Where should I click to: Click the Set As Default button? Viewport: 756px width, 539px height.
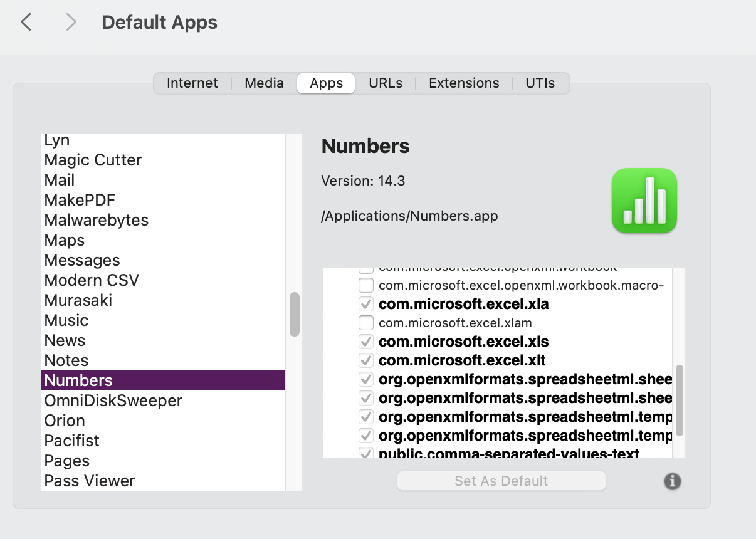pos(501,481)
